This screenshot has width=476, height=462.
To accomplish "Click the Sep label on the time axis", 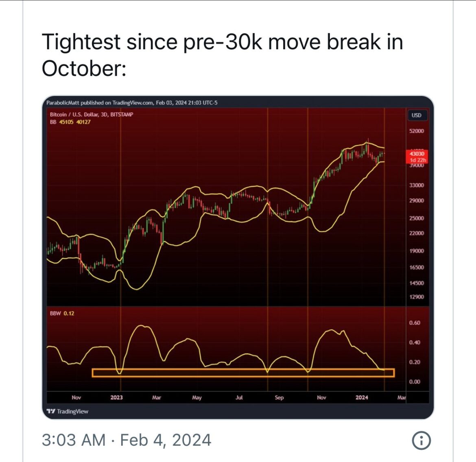I will tap(279, 397).
